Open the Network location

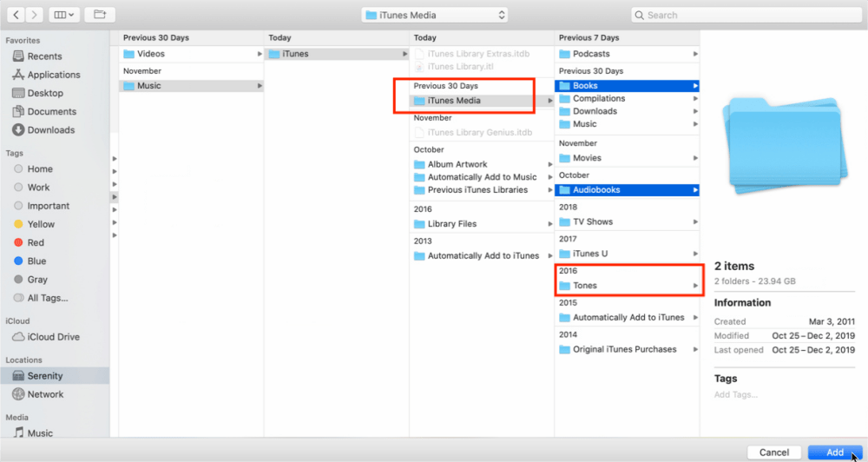[x=45, y=394]
